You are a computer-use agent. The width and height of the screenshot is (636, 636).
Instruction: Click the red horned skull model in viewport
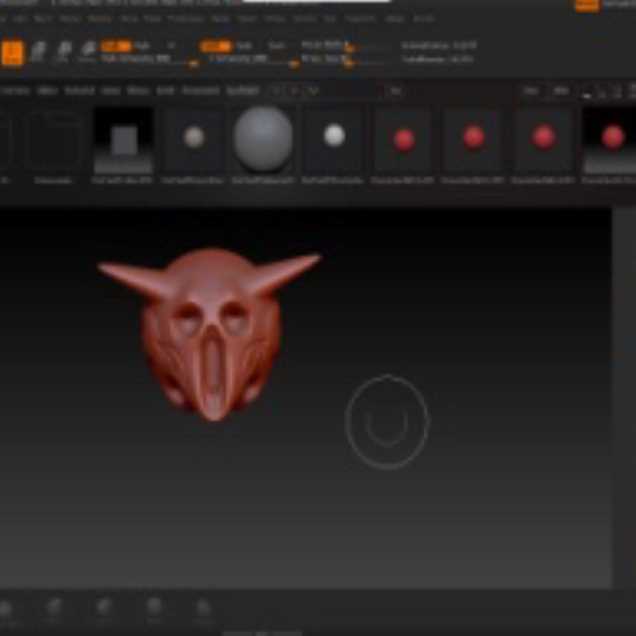[x=210, y=333]
